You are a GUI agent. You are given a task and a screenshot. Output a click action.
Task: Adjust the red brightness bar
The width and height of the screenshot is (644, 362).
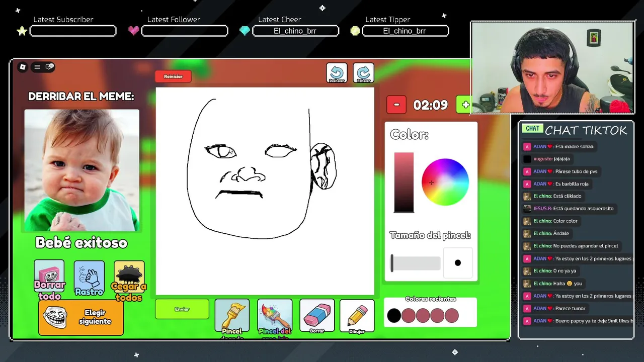pos(404,183)
